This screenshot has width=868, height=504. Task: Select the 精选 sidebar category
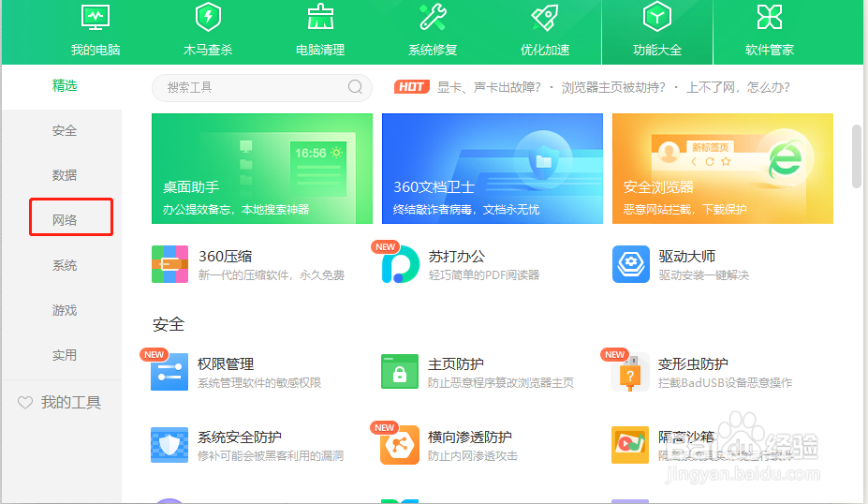65,85
